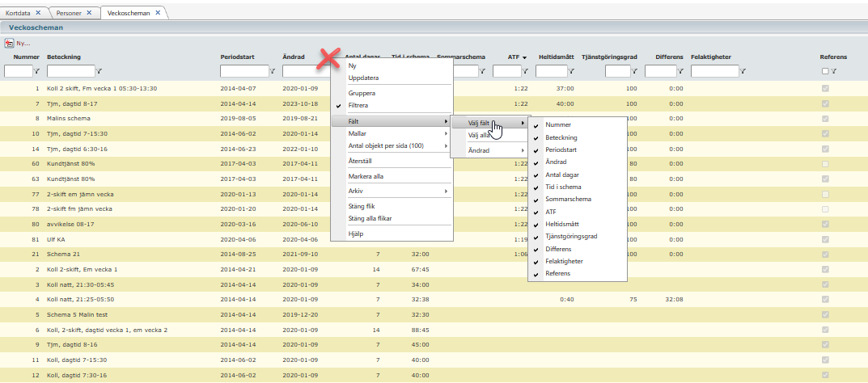Close the Personer tab with its X

pyautogui.click(x=89, y=12)
